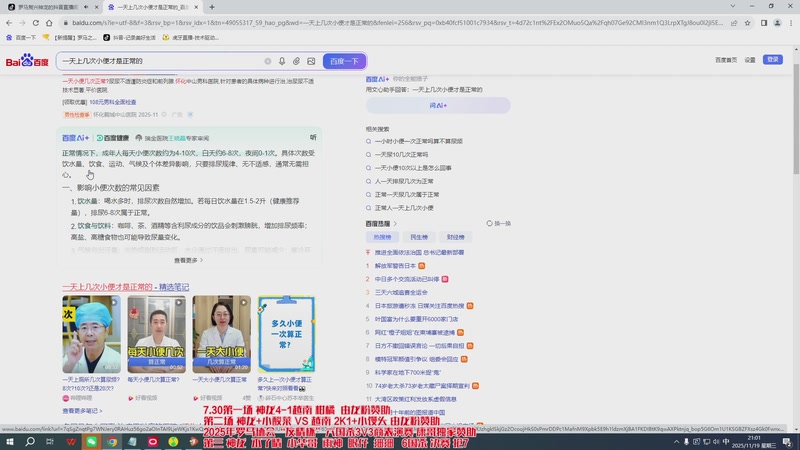Open the 每天小便几次 video thumbnail
This screenshot has height=450, width=800.
click(157, 334)
